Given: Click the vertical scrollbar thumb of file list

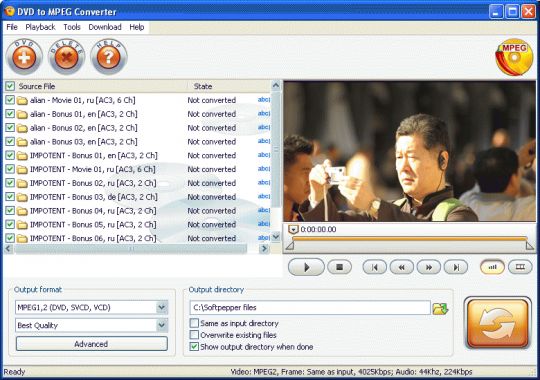Looking at the screenshot, I should click(x=276, y=150).
